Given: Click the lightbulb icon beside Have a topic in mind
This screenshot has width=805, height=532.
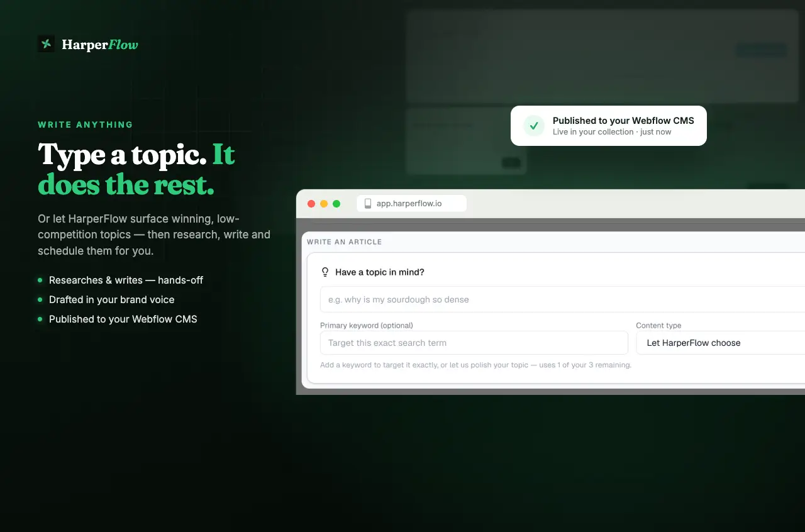Looking at the screenshot, I should pyautogui.click(x=325, y=272).
